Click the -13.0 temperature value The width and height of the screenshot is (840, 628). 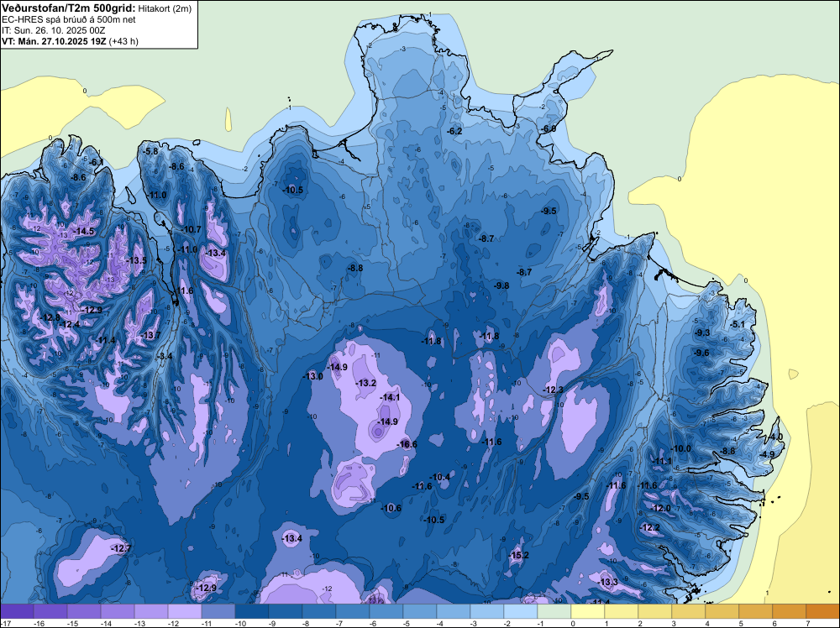click(x=313, y=376)
